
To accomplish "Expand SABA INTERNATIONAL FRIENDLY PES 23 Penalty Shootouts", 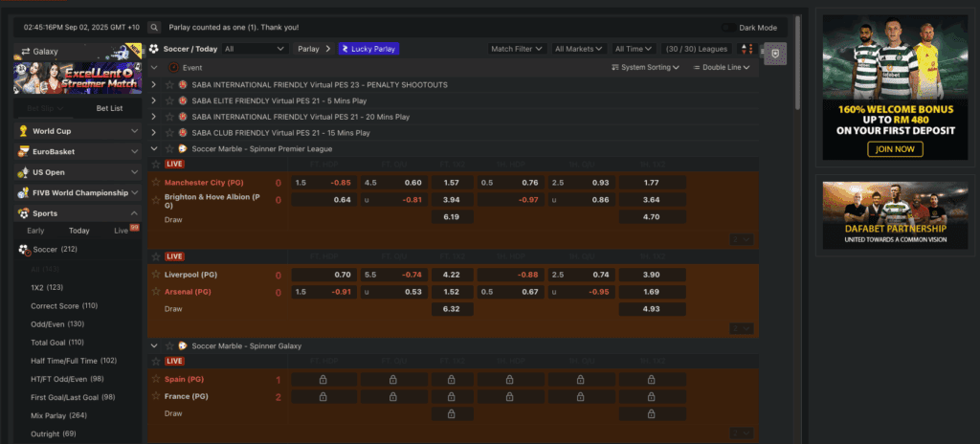I will point(154,84).
